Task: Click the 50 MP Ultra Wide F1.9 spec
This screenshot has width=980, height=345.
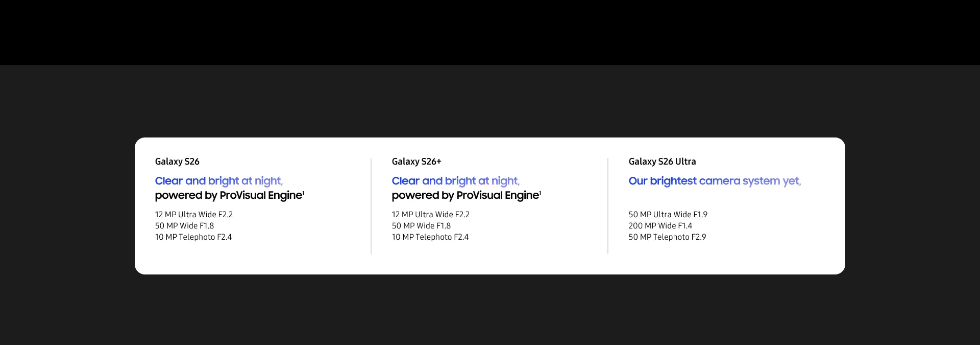Action: [x=668, y=215]
